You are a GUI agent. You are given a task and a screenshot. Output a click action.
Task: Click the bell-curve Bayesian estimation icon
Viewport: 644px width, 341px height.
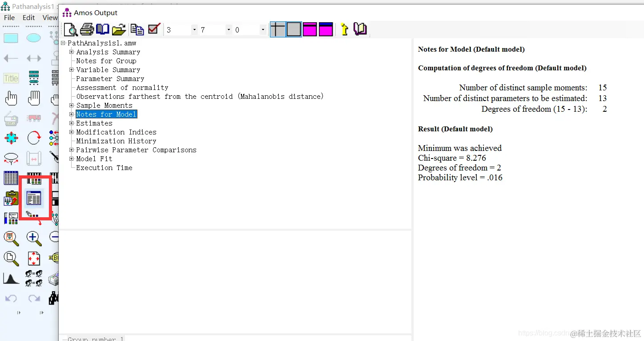point(11,278)
